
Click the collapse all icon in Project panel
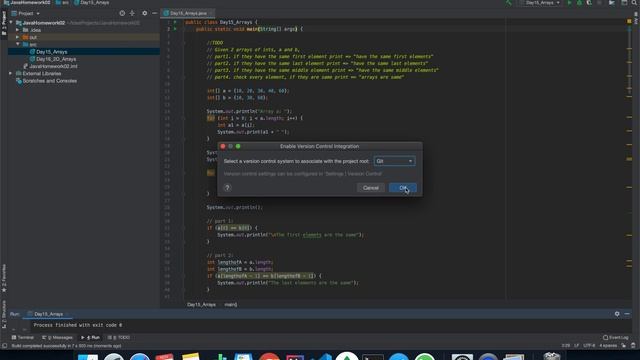tap(132, 13)
